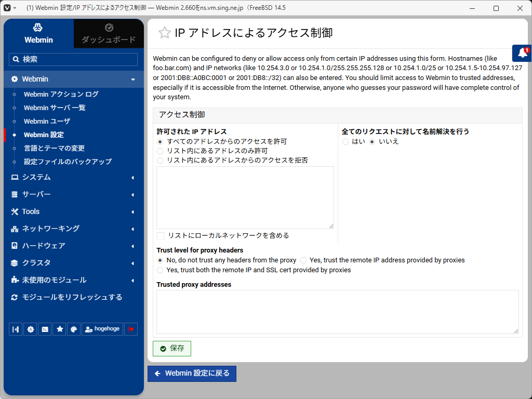Open the favorites star icon in bottom toolbar
The image size is (532, 399).
pyautogui.click(x=60, y=329)
